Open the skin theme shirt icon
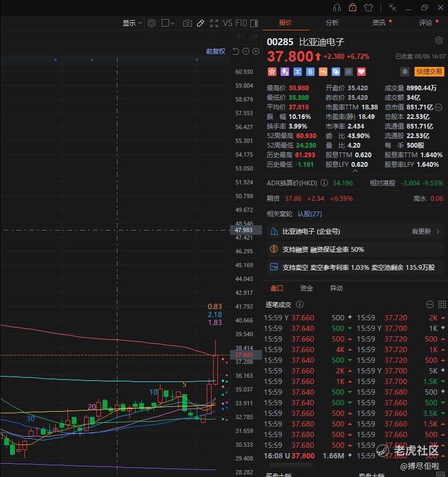Viewport: 448px width, 477px height. coord(369,7)
